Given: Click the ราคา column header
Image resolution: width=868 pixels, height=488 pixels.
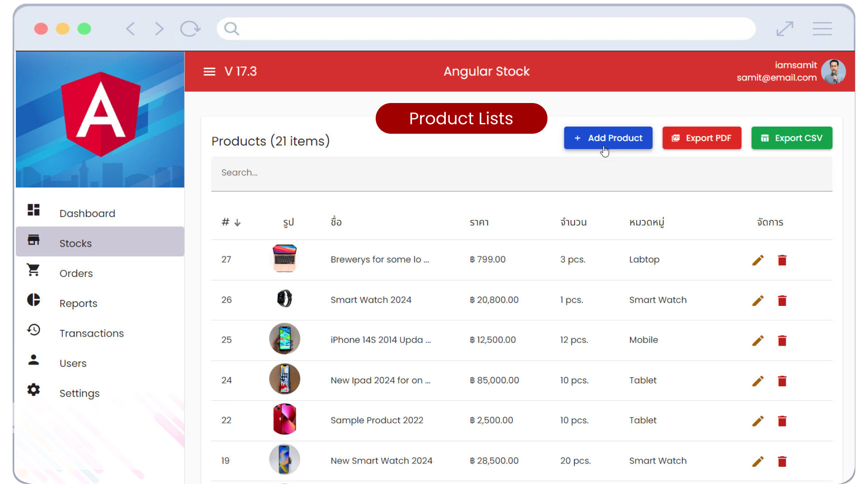Looking at the screenshot, I should pyautogui.click(x=479, y=222).
